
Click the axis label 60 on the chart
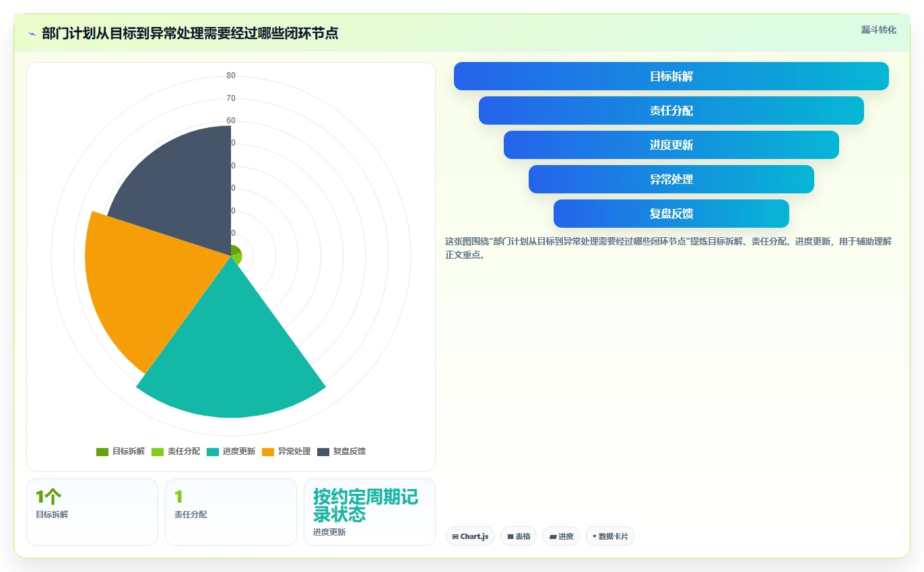coord(231,121)
